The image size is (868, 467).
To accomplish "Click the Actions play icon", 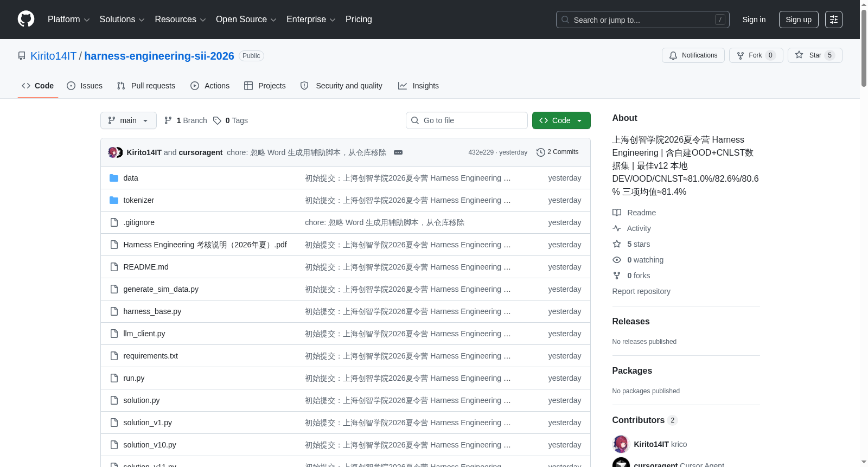I will click(195, 86).
